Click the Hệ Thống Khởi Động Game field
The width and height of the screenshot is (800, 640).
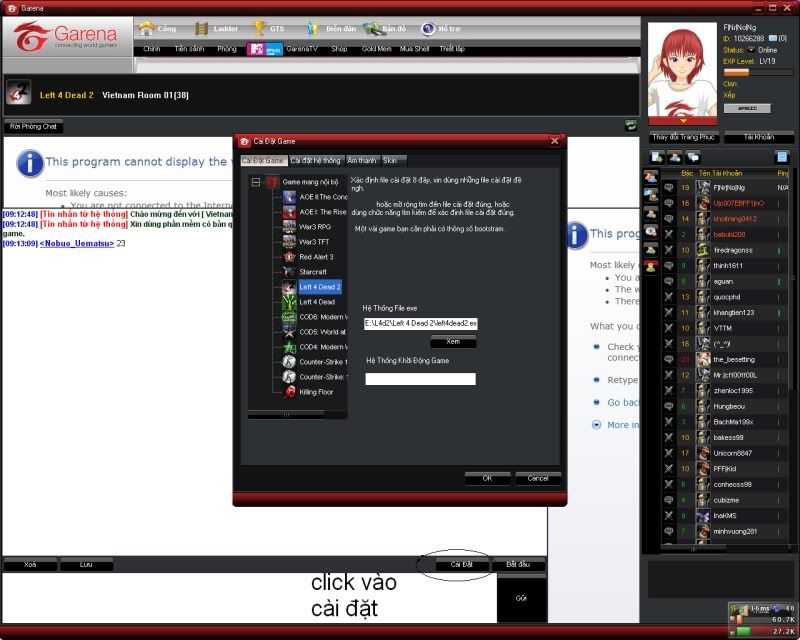[420, 379]
